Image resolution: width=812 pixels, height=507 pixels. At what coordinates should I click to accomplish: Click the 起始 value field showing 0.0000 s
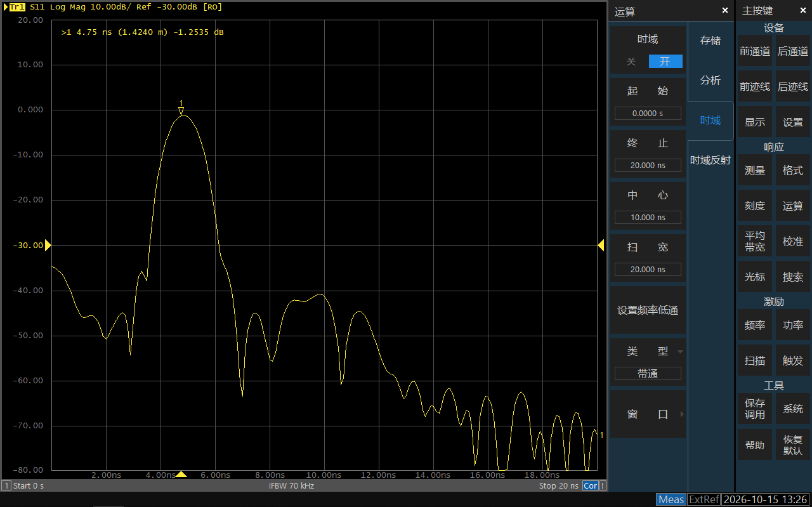[x=648, y=114]
